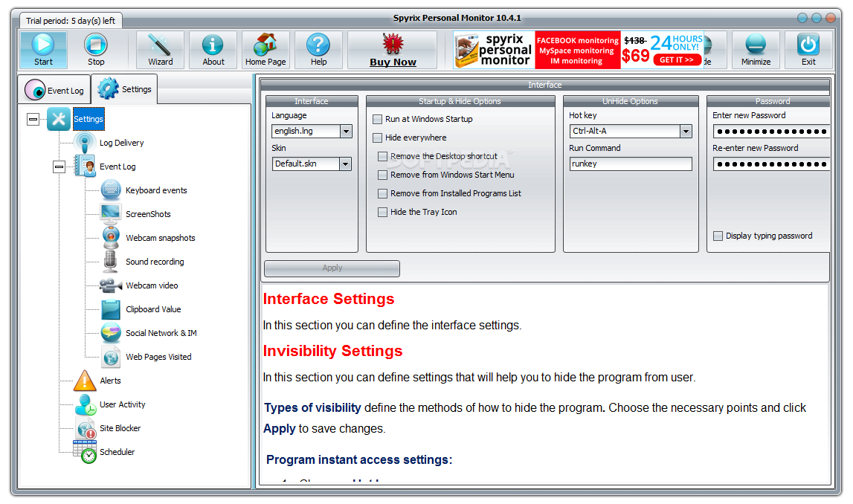This screenshot has height=504, width=853.
Task: Select the Sound recording microphone icon
Action: (110, 262)
